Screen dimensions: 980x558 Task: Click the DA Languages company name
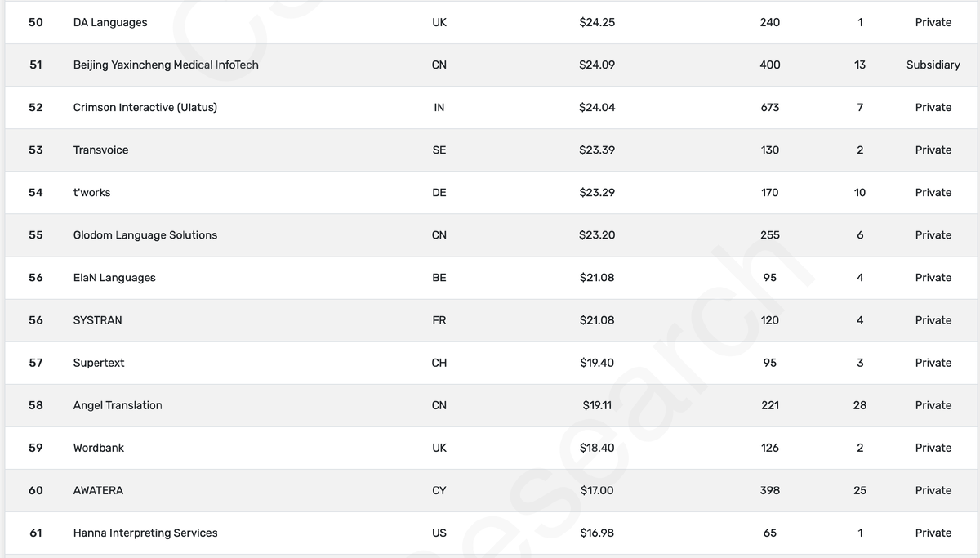click(x=110, y=22)
